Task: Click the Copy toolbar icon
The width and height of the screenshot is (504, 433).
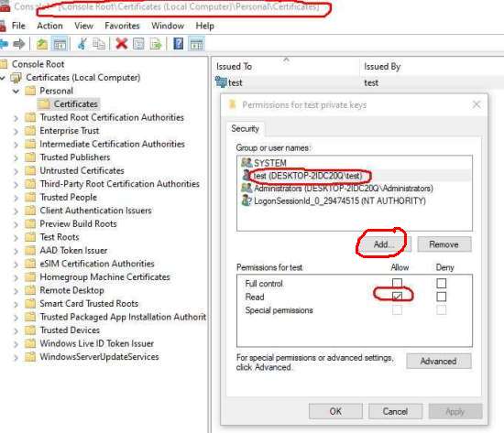Action: tap(99, 43)
